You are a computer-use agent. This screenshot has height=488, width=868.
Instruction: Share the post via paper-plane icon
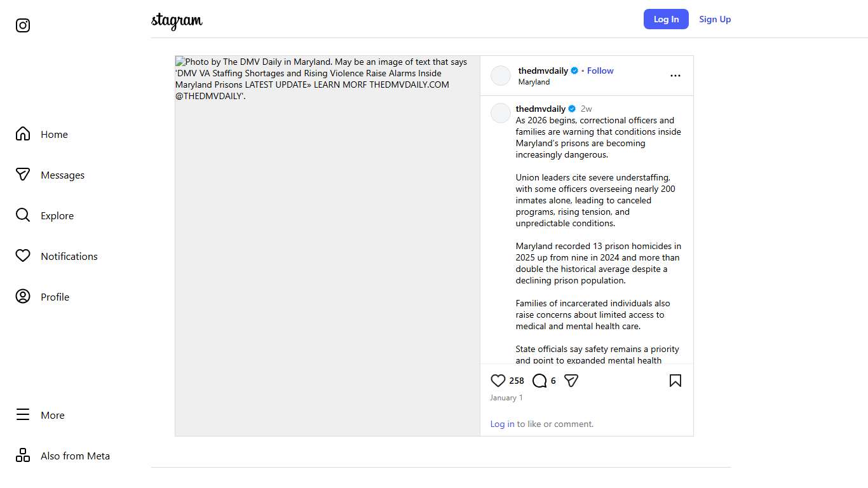tap(571, 381)
